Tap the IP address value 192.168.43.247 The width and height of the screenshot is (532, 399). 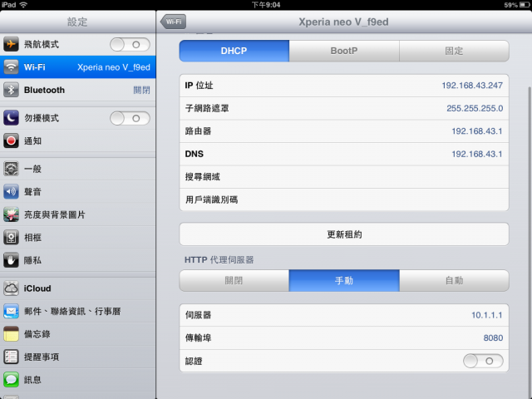[472, 86]
